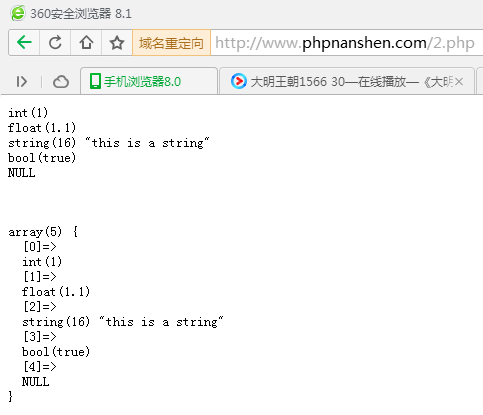The width and height of the screenshot is (483, 415).
Task: Go to the home page icon
Action: click(x=86, y=42)
